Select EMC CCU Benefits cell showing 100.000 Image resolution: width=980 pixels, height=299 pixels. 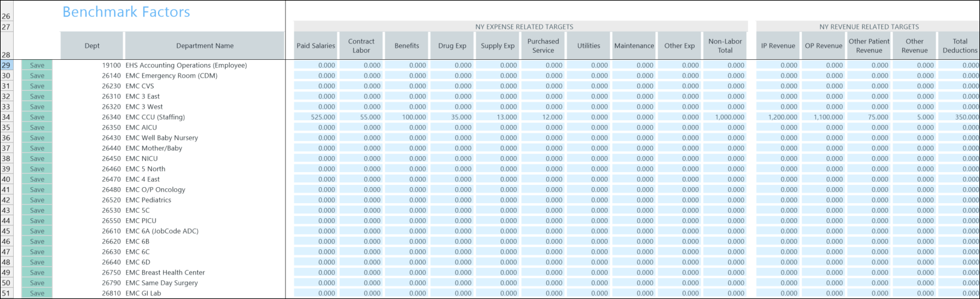tap(407, 117)
